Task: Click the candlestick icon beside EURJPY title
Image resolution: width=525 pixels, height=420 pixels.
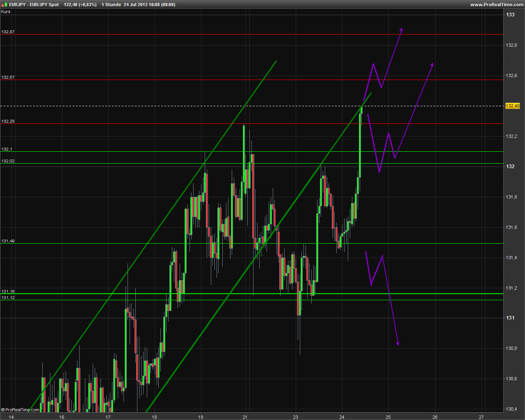Action: (x=4, y=5)
